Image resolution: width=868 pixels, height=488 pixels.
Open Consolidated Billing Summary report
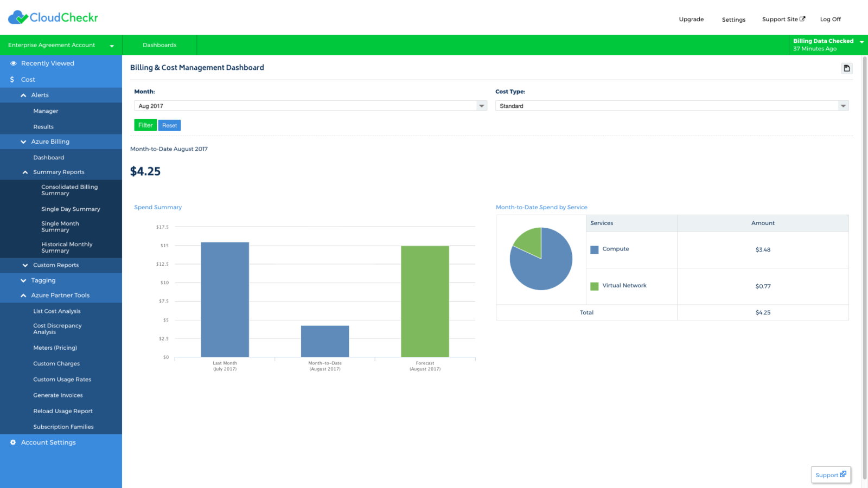[x=69, y=190]
